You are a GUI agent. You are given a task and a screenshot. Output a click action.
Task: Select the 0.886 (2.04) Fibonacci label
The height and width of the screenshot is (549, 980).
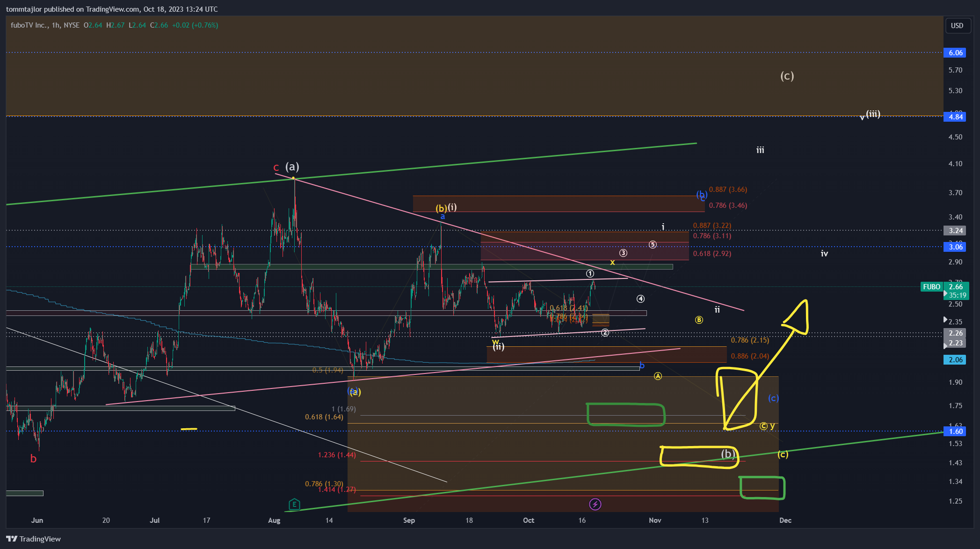pyautogui.click(x=750, y=356)
